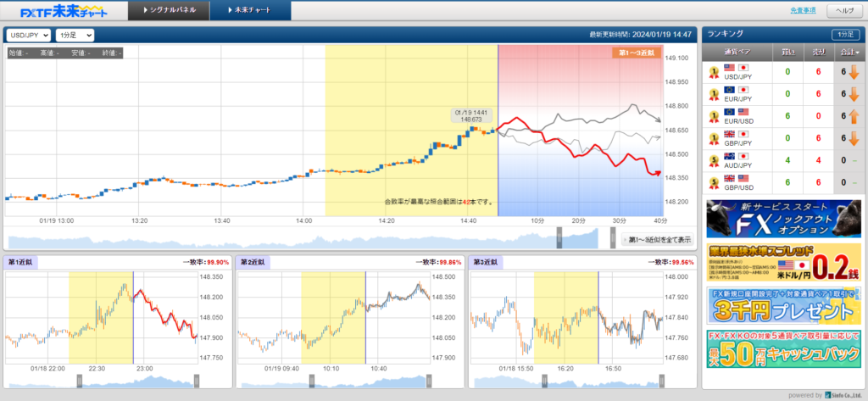The width and height of the screenshot is (868, 401).
Task: Select EUR/JPY row in ranking
Action: tap(782, 95)
